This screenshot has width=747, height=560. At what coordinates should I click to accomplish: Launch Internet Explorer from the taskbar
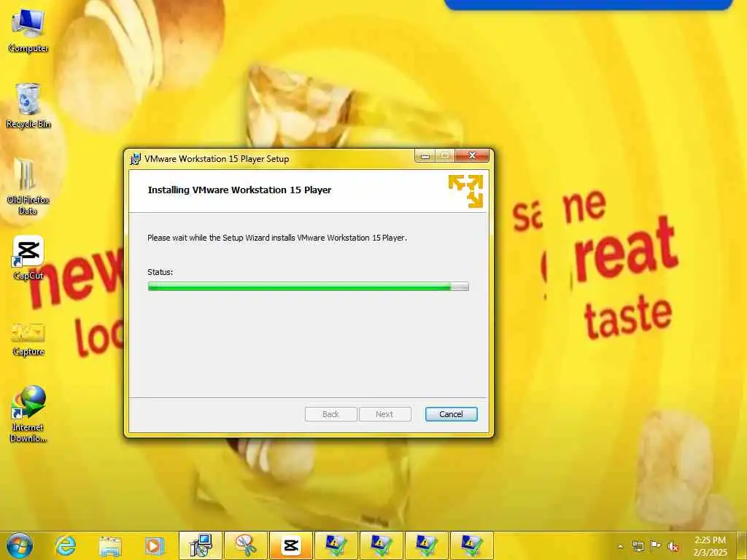point(65,545)
